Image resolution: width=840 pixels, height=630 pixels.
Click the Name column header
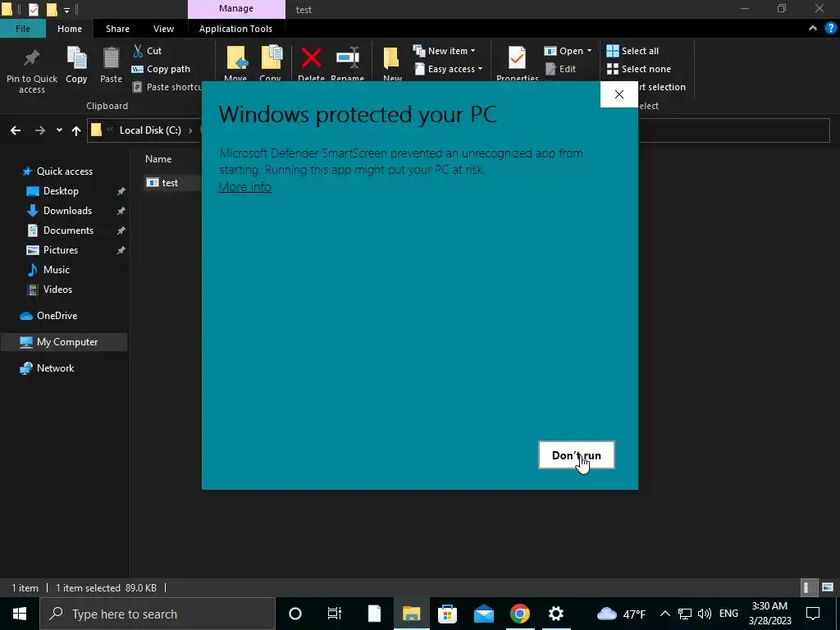pyautogui.click(x=158, y=159)
